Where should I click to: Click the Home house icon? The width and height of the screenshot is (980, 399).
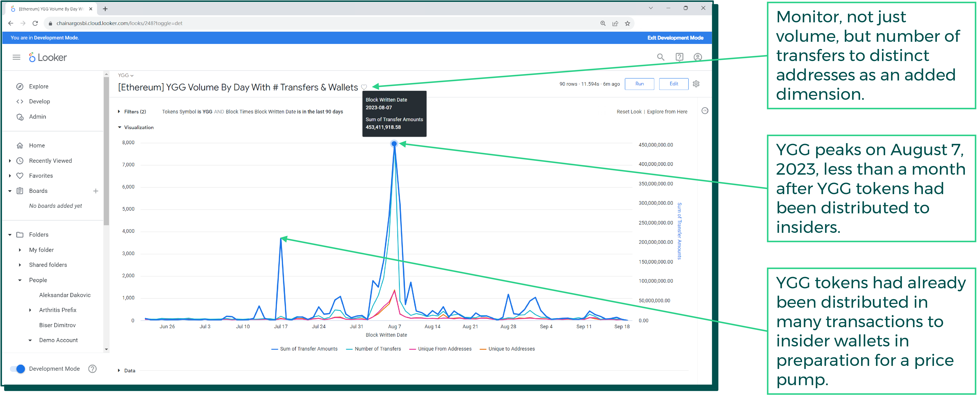pyautogui.click(x=20, y=145)
